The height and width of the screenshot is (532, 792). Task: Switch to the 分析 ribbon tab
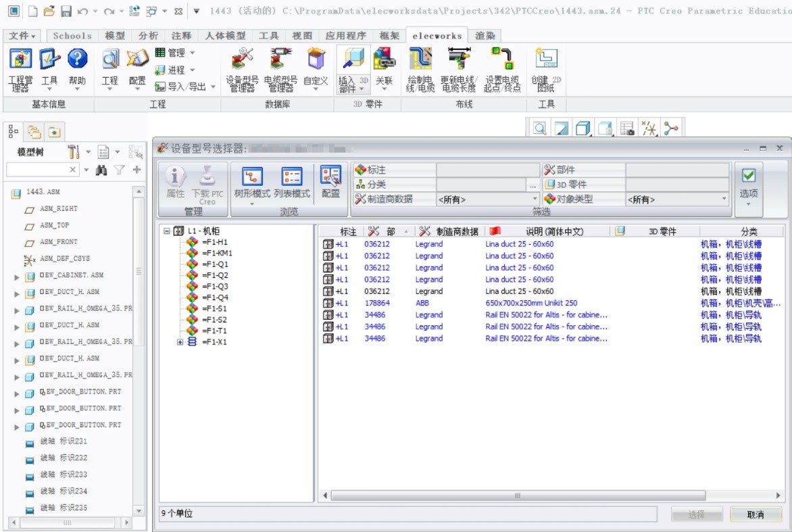coord(148,36)
